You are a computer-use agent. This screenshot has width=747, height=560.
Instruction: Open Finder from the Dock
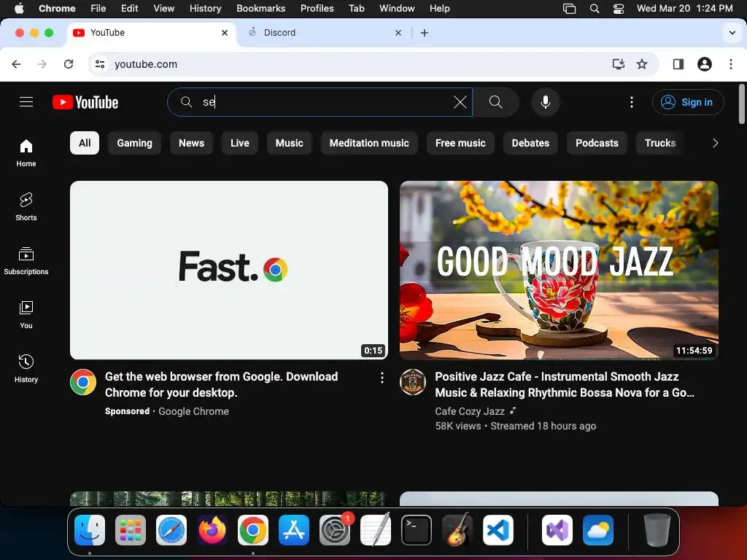pos(90,529)
